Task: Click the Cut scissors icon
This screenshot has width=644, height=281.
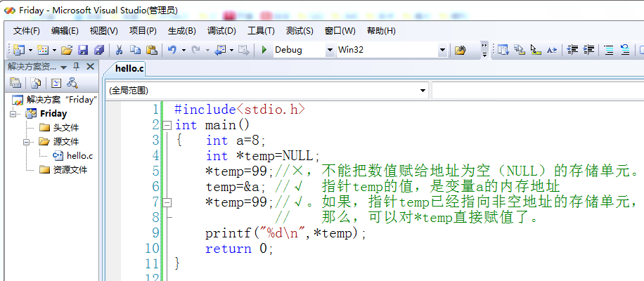Action: (x=119, y=50)
